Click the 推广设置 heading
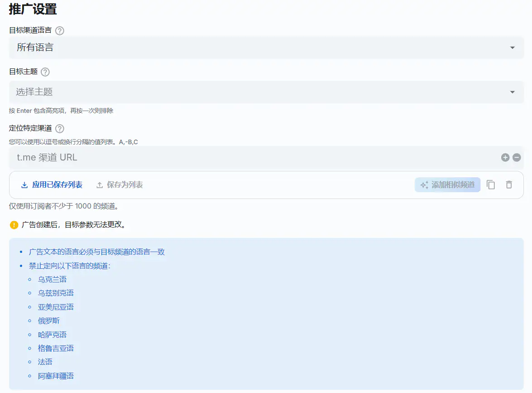Image resolution: width=532 pixels, height=393 pixels. (33, 9)
